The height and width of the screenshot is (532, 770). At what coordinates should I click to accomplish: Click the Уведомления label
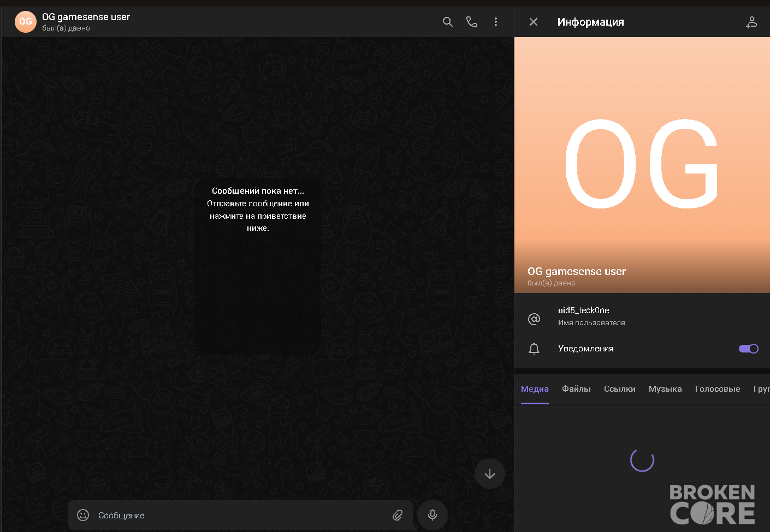(586, 349)
